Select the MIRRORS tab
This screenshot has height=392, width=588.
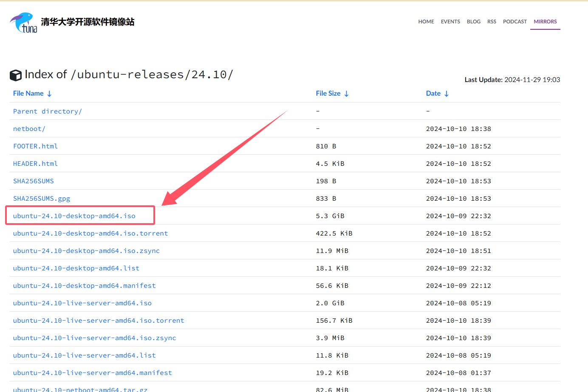[x=545, y=22]
